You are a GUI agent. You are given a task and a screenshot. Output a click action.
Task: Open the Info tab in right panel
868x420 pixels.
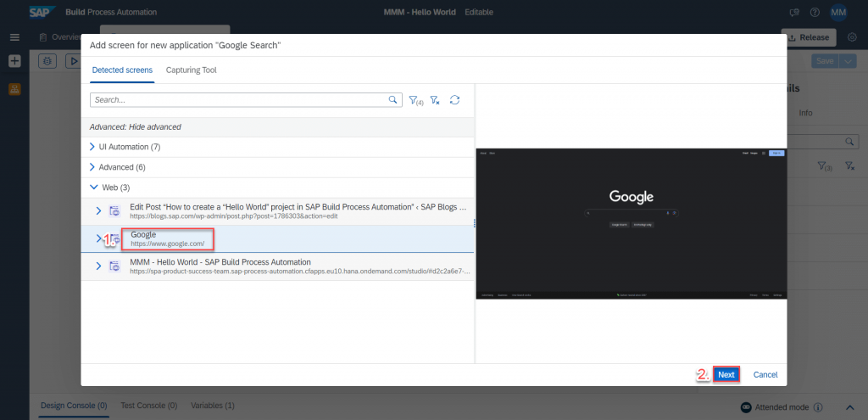[805, 113]
